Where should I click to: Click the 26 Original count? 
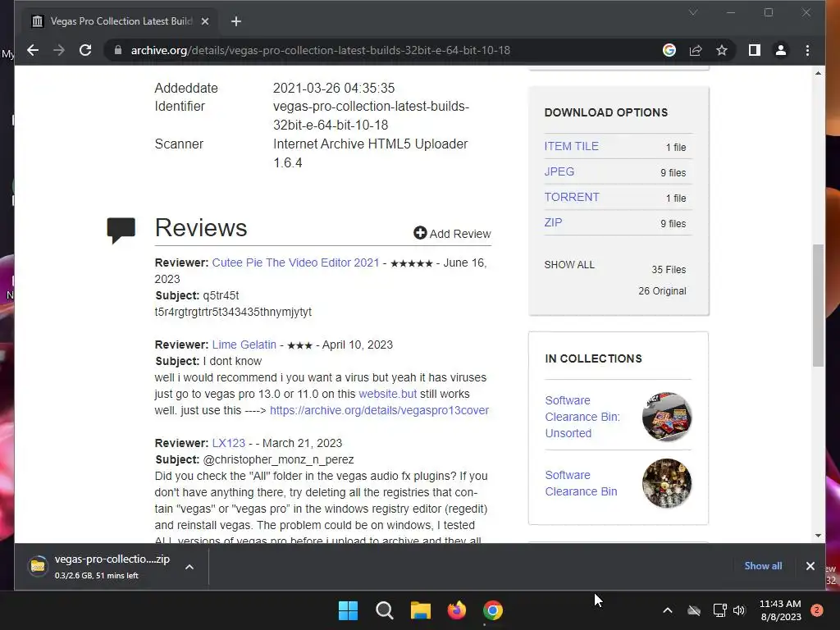pyautogui.click(x=662, y=291)
